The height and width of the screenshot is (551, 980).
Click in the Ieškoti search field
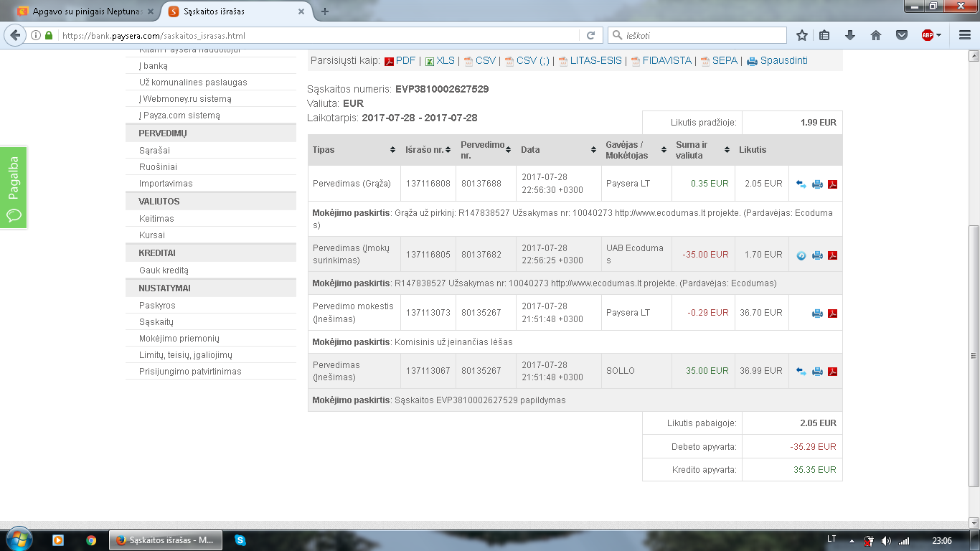click(x=697, y=35)
